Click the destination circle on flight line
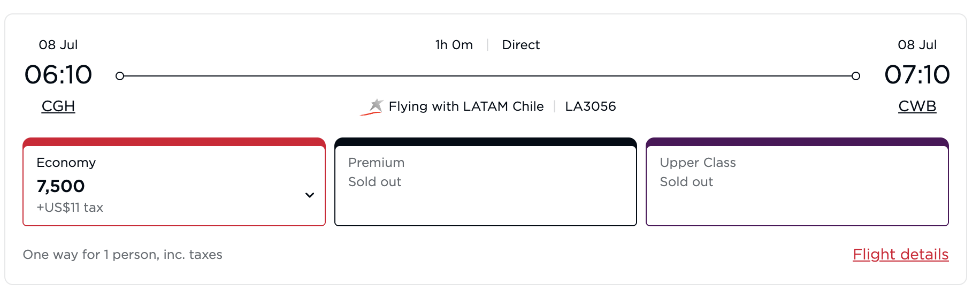980x291 pixels. coord(856,76)
